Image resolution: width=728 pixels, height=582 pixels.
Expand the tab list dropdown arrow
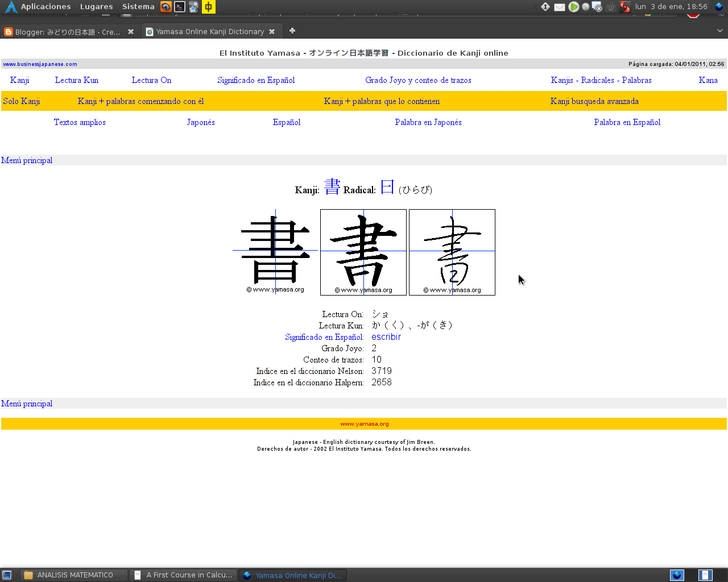pyautogui.click(x=720, y=31)
